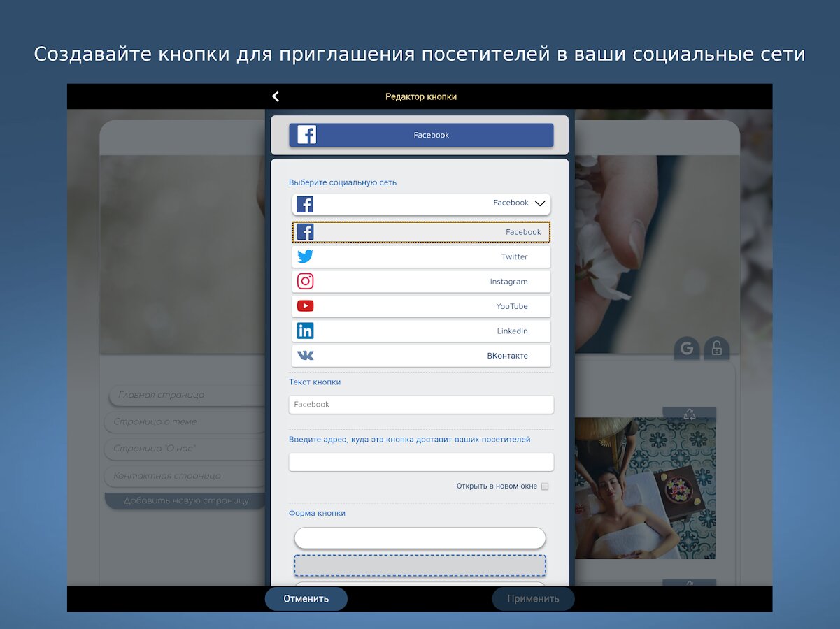
Task: Click the Instagram camera icon
Action: tap(305, 282)
